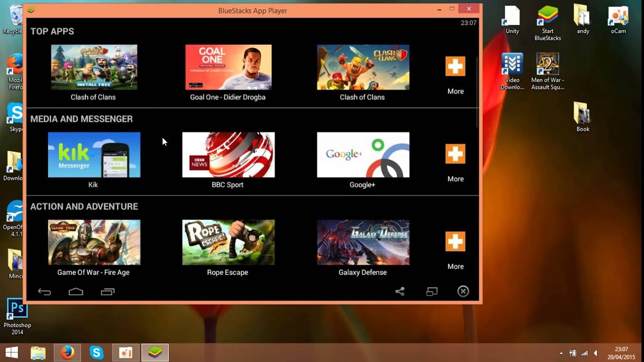Click the Galaxy Defense label text
The width and height of the screenshot is (644, 362).
[x=363, y=273]
